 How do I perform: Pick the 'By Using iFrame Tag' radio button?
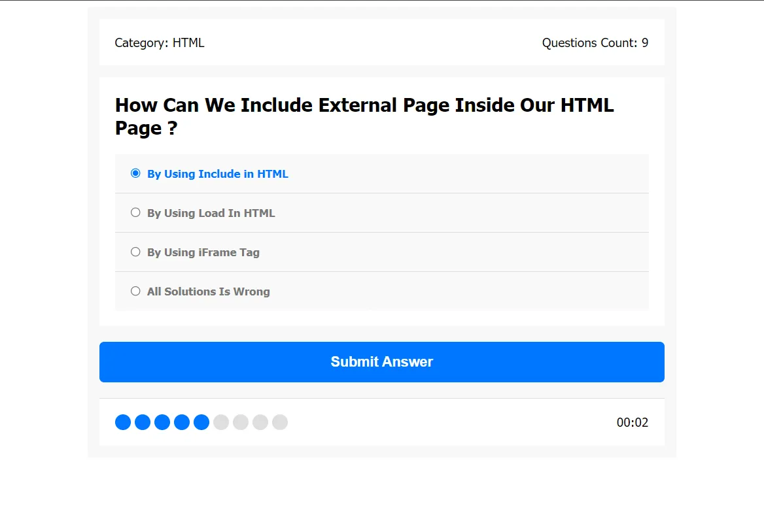coord(135,252)
